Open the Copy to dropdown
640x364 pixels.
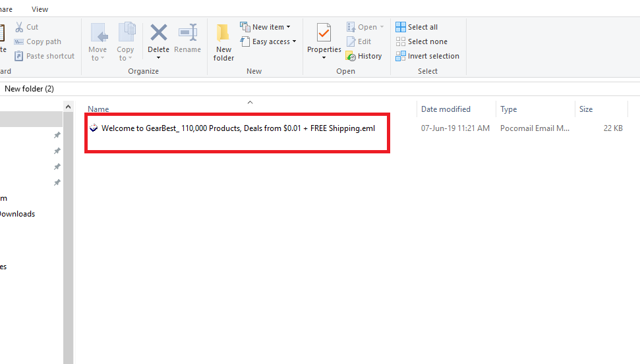(125, 42)
